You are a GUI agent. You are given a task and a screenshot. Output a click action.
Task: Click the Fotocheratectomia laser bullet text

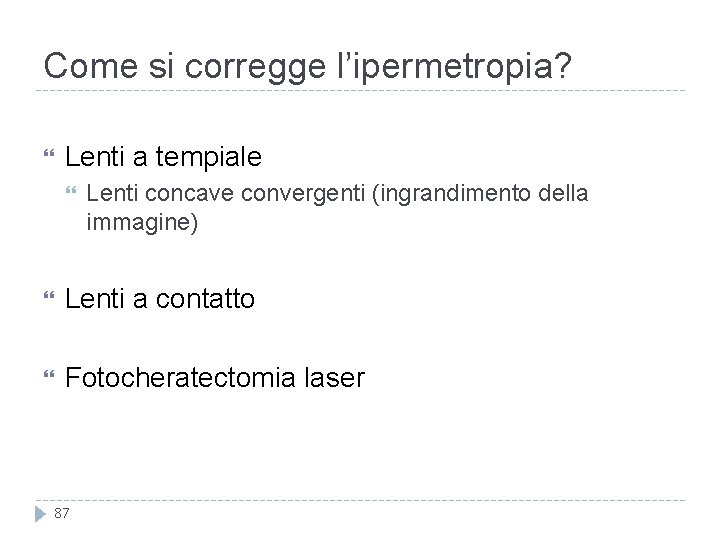pos(214,378)
